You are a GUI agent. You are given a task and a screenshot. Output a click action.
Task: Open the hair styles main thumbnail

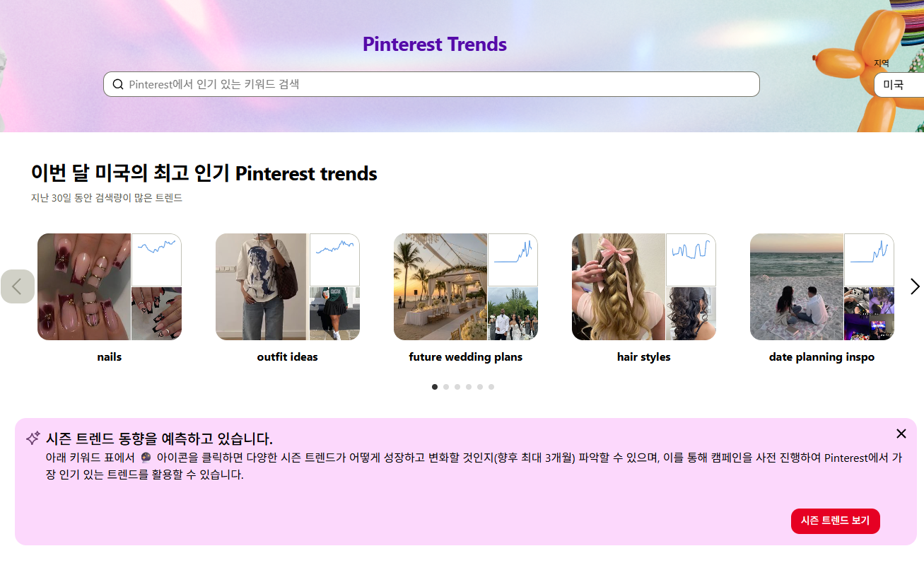pyautogui.click(x=619, y=286)
